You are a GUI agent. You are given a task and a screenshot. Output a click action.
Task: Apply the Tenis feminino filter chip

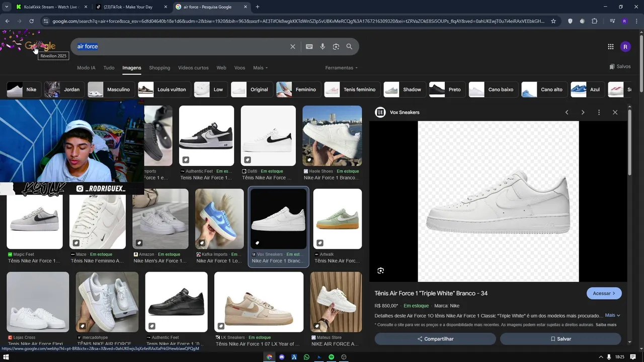click(352, 89)
